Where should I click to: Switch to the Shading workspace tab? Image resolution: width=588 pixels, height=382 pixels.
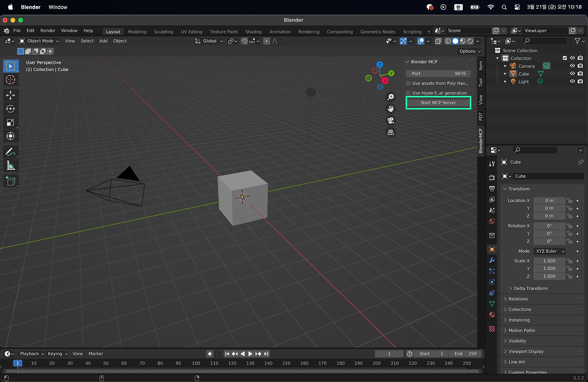point(253,32)
